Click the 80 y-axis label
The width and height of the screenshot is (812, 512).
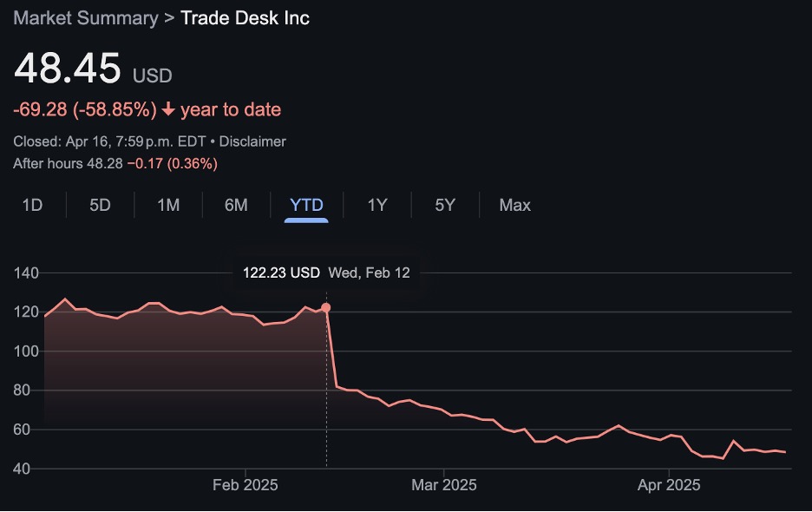pyautogui.click(x=22, y=391)
